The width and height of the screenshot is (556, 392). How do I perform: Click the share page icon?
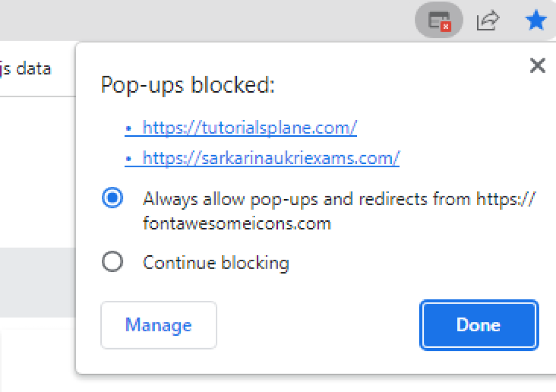coord(488,21)
